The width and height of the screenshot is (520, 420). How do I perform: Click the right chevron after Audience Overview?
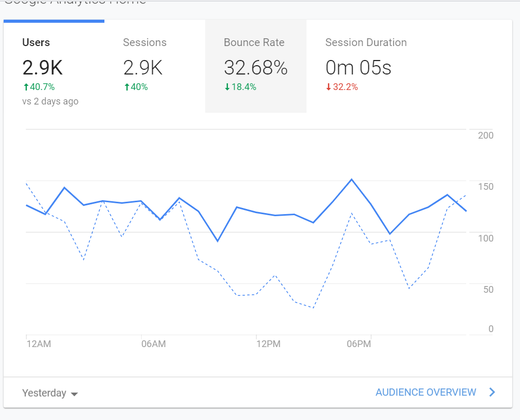tap(492, 392)
